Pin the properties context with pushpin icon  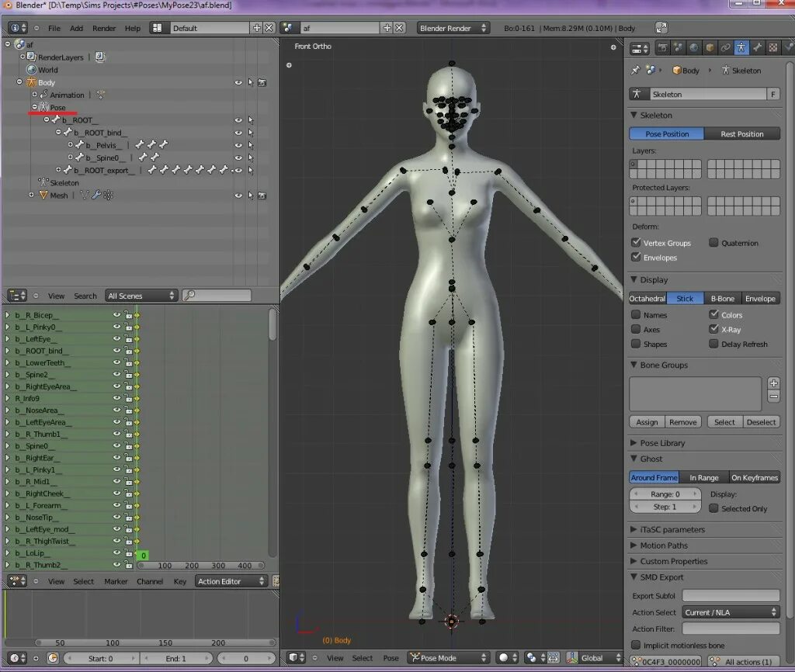(x=635, y=70)
